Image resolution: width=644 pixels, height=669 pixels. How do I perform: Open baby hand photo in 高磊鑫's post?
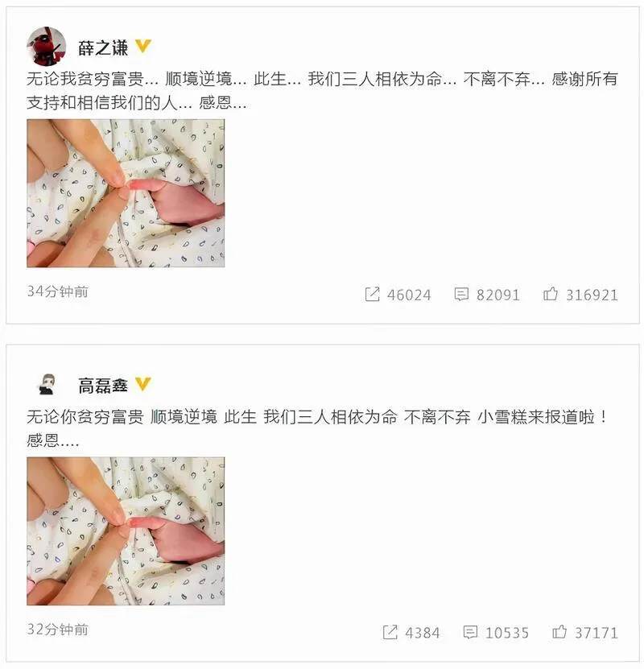pos(126,531)
